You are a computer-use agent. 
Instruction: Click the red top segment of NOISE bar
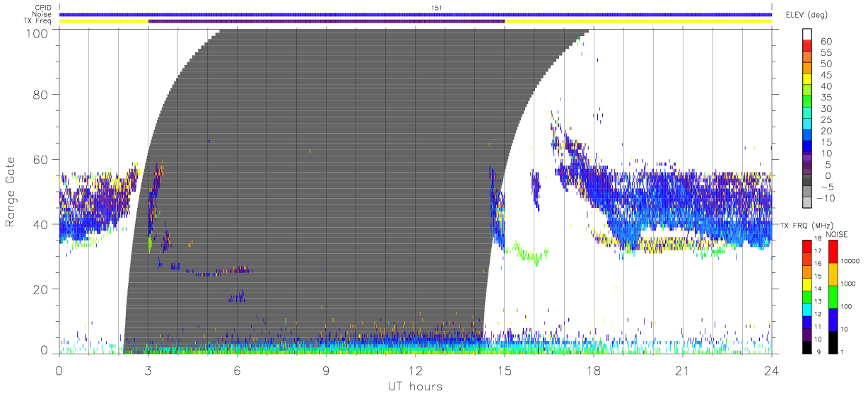click(x=833, y=251)
